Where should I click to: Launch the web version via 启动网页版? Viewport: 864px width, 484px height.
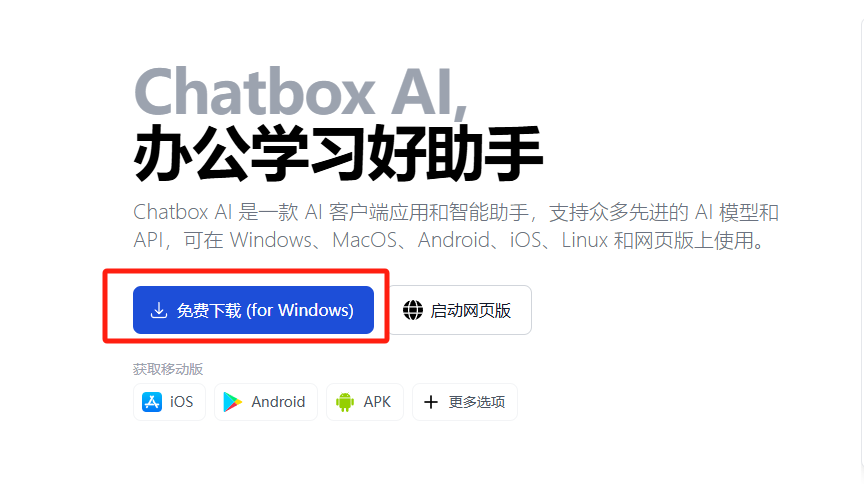pos(461,310)
